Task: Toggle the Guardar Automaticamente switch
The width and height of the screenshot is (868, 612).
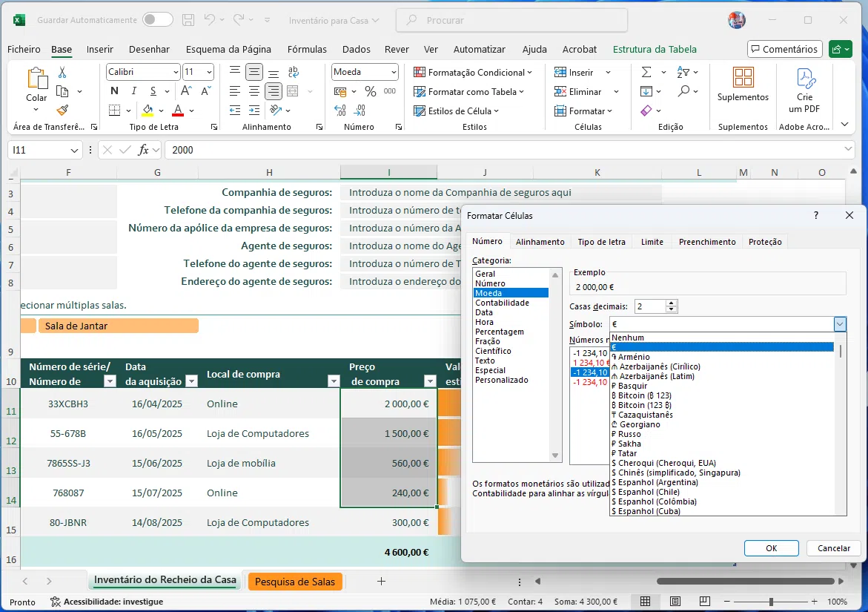Action: [158, 20]
